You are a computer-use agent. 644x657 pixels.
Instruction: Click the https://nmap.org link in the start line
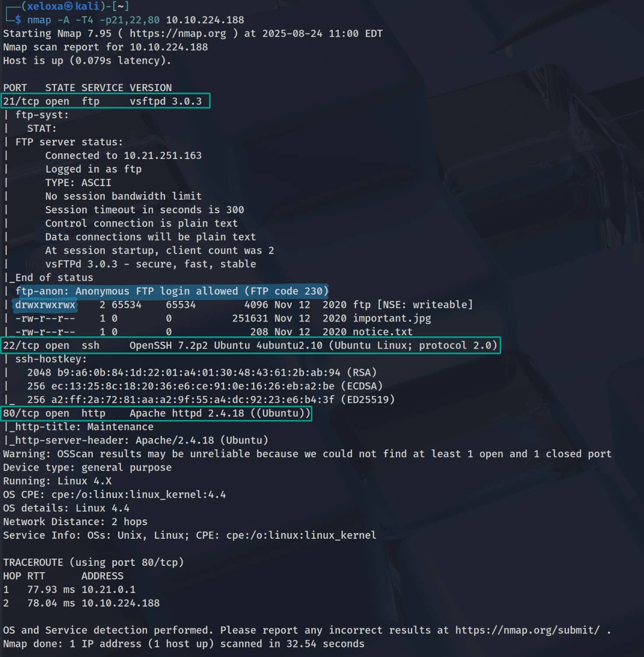[177, 34]
